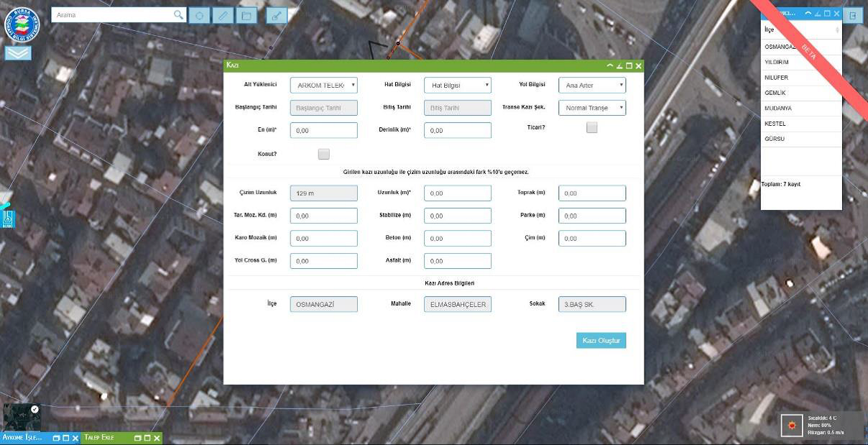Open the folder tool in top toolbar
The height and width of the screenshot is (445, 868).
[x=246, y=15]
